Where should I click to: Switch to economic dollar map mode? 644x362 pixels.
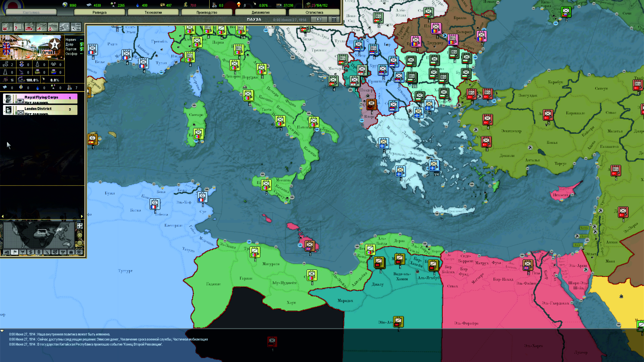pyautogui.click(x=31, y=252)
